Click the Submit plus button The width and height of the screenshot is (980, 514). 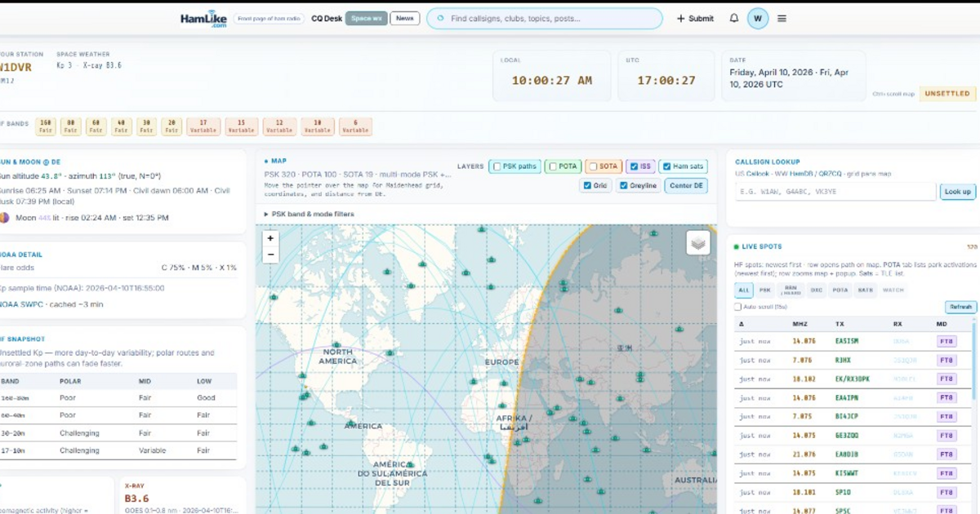[694, 18]
